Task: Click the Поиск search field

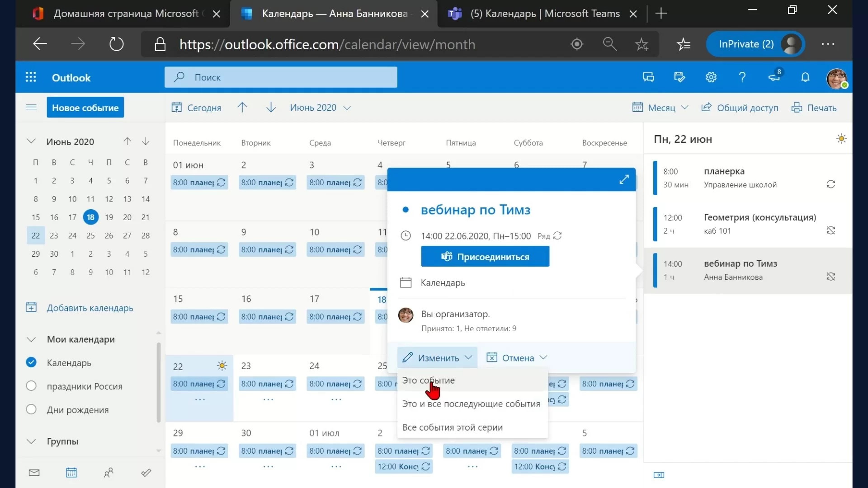Action: coord(281,77)
